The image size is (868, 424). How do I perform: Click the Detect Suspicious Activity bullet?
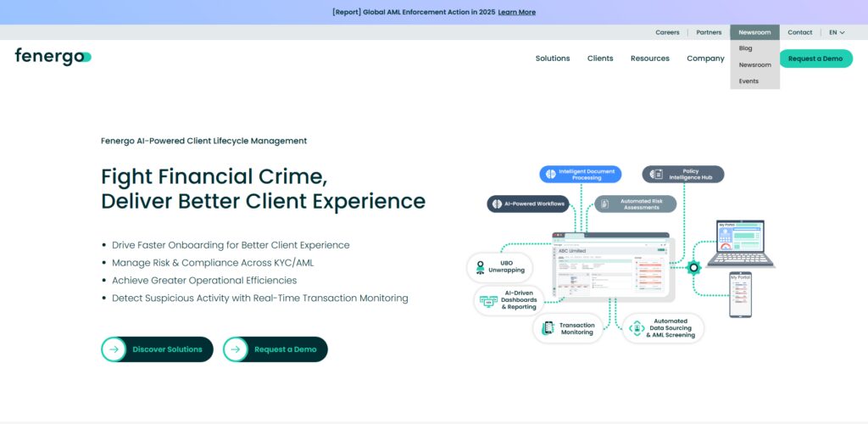[260, 298]
